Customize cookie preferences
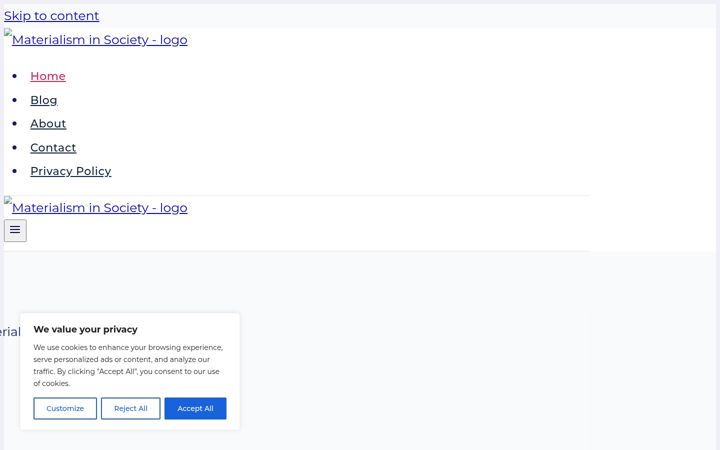This screenshot has height=450, width=720. (65, 408)
